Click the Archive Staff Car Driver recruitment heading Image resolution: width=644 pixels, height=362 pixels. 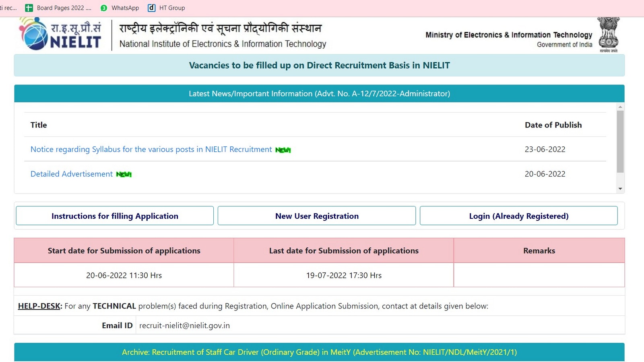pos(319,352)
